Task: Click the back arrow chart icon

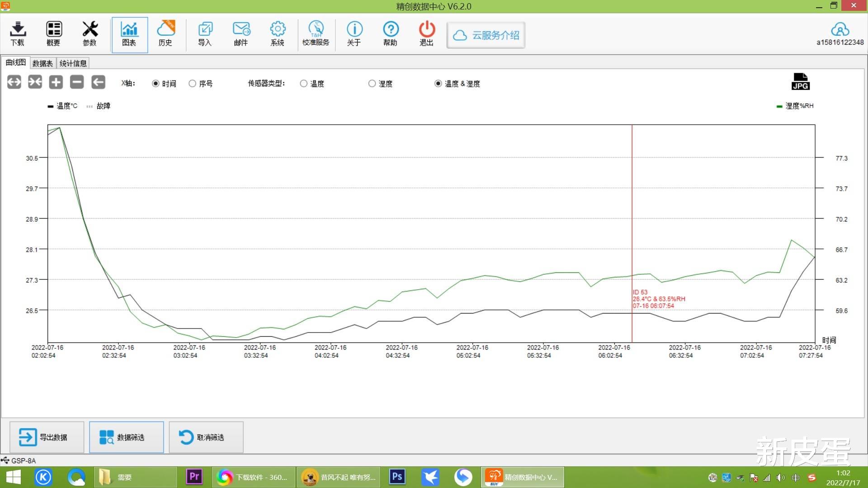Action: coord(98,82)
